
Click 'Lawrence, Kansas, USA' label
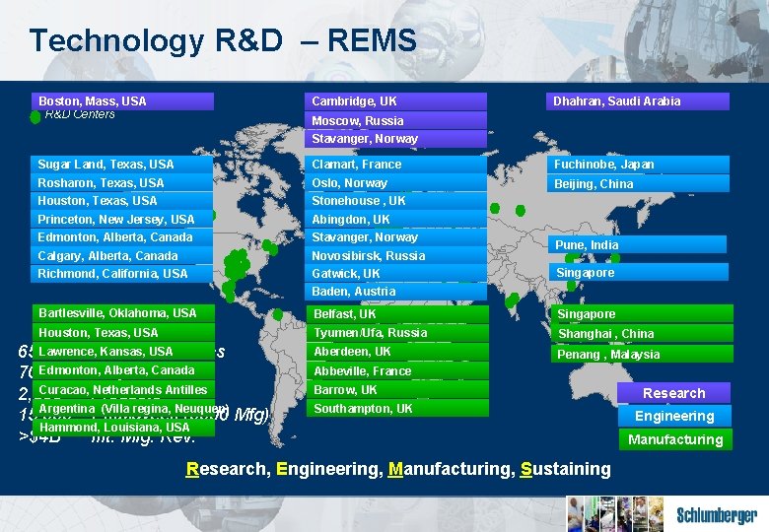coord(123,352)
